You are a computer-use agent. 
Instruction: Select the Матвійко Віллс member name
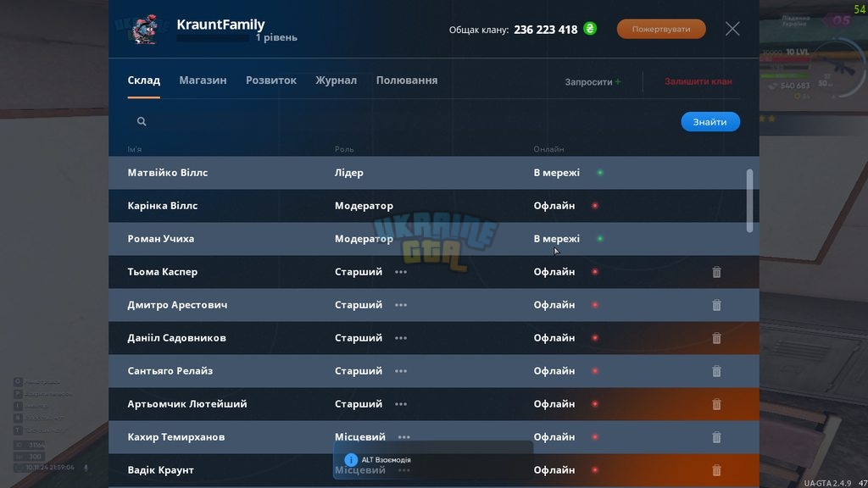click(x=168, y=173)
